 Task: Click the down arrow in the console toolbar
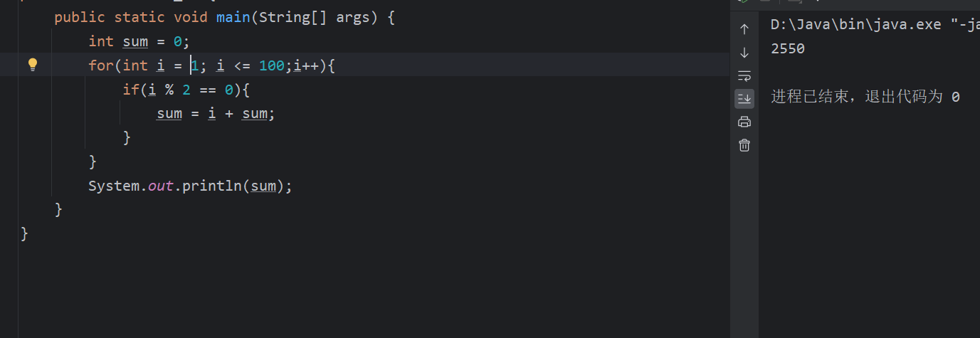(x=744, y=53)
